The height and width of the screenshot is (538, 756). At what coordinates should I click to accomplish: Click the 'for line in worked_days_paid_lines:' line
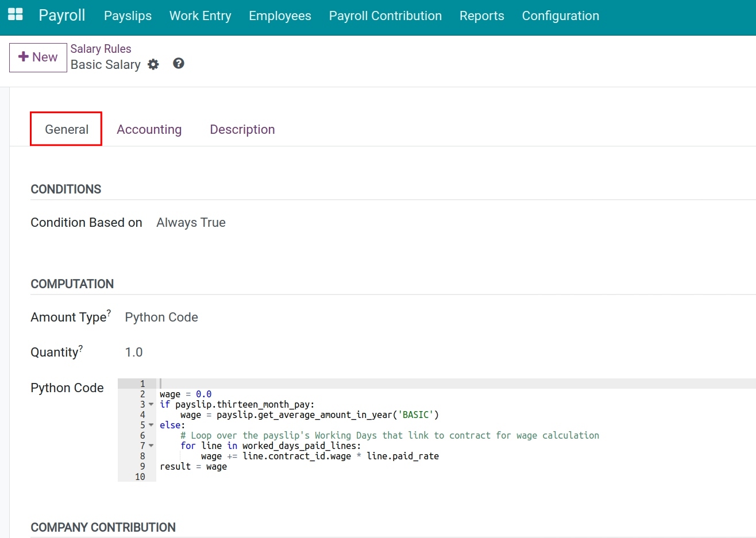pos(271,446)
